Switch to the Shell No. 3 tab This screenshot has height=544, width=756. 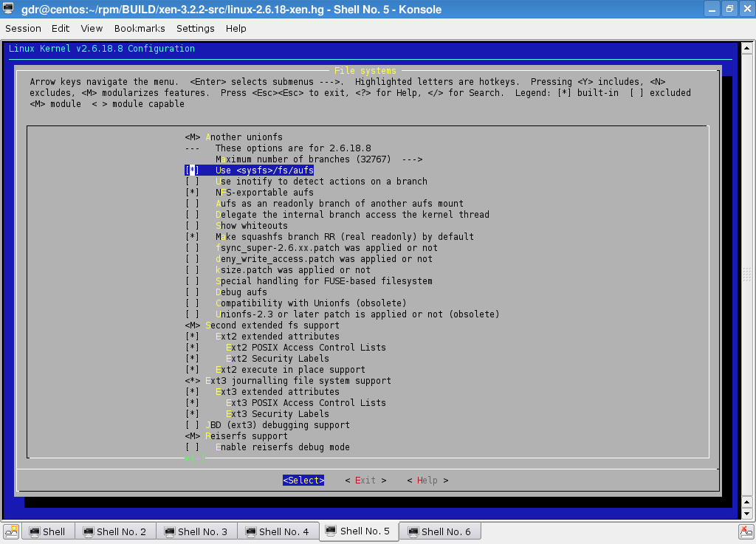pos(195,531)
